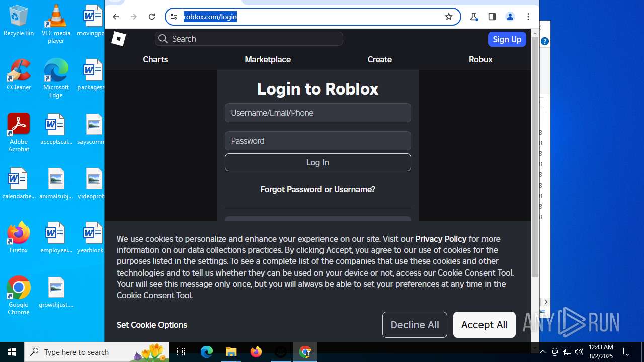
Task: Select Adobe Acrobat desktop shortcut
Action: click(19, 133)
